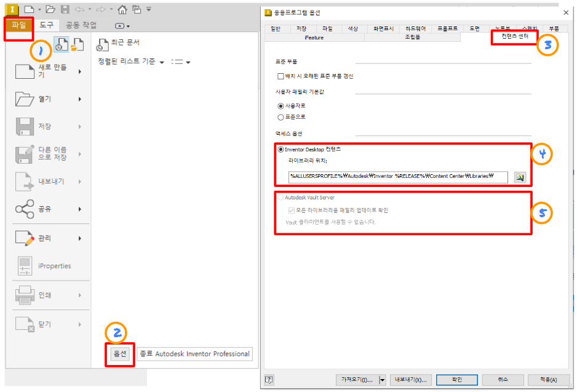Browse for library location folder icon
This screenshot has height=392, width=577.
[520, 177]
